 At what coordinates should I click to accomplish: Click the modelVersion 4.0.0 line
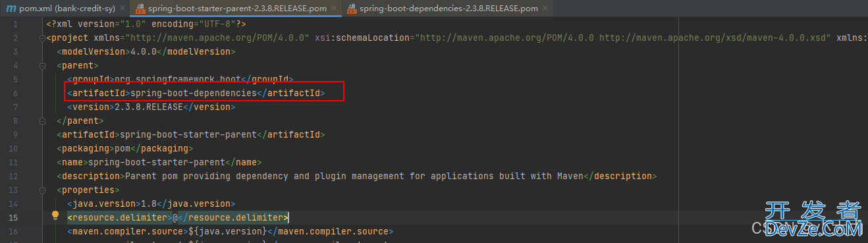[x=146, y=51]
